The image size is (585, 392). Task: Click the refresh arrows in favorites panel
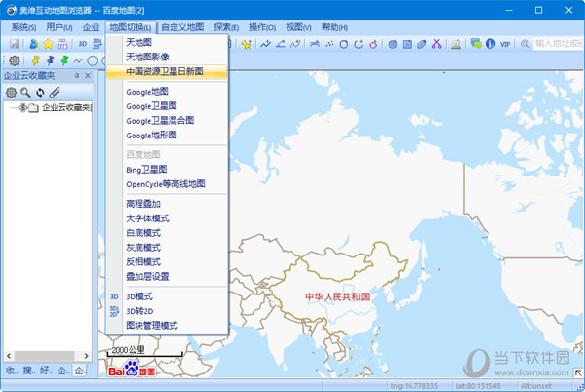40,92
